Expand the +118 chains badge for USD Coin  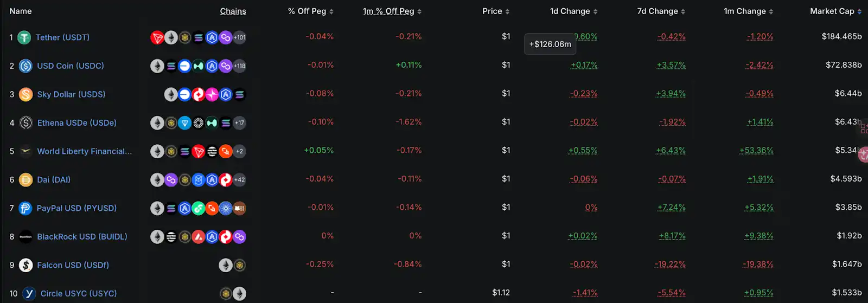click(x=239, y=66)
